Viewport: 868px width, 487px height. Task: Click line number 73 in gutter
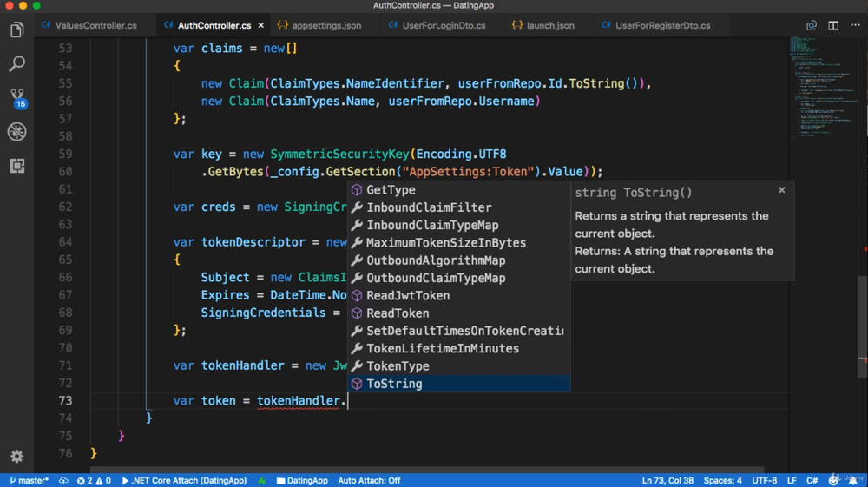pos(65,401)
